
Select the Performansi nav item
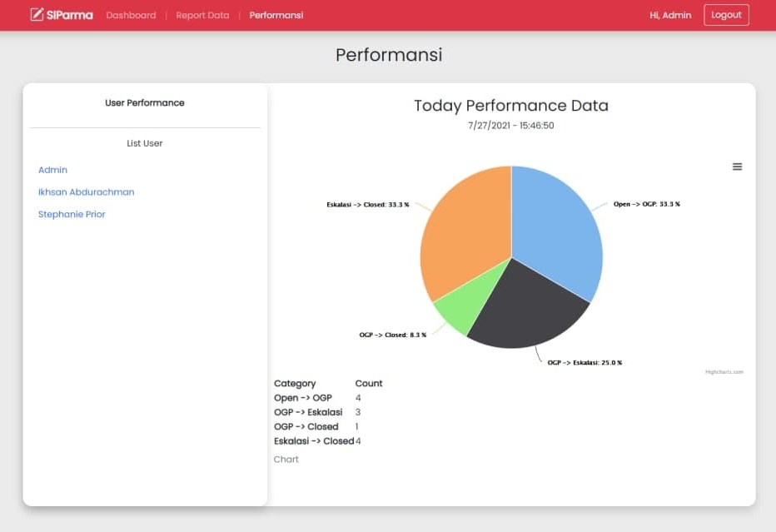click(x=276, y=15)
